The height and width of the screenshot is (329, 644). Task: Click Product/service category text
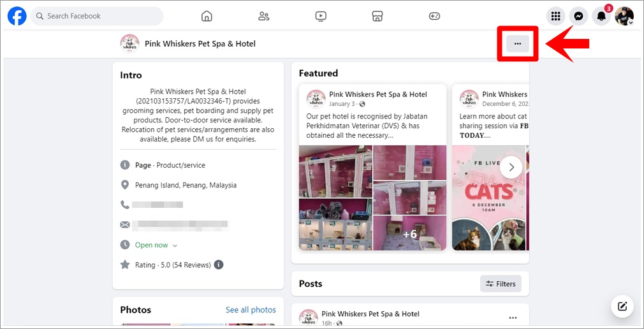(179, 165)
